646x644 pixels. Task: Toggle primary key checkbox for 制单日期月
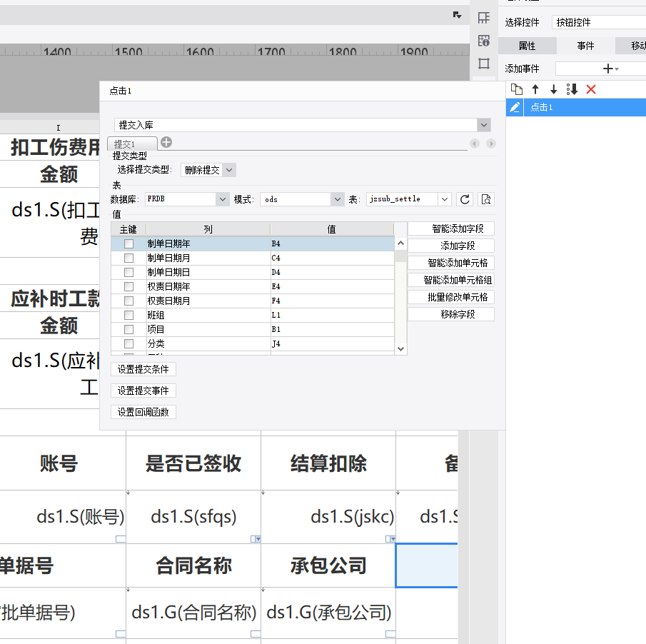click(129, 258)
